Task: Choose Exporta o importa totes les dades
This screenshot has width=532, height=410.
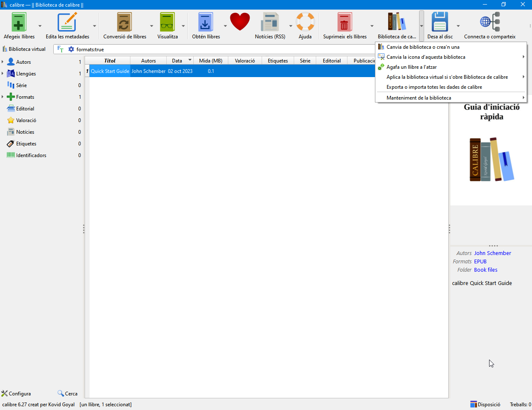Action: click(434, 87)
